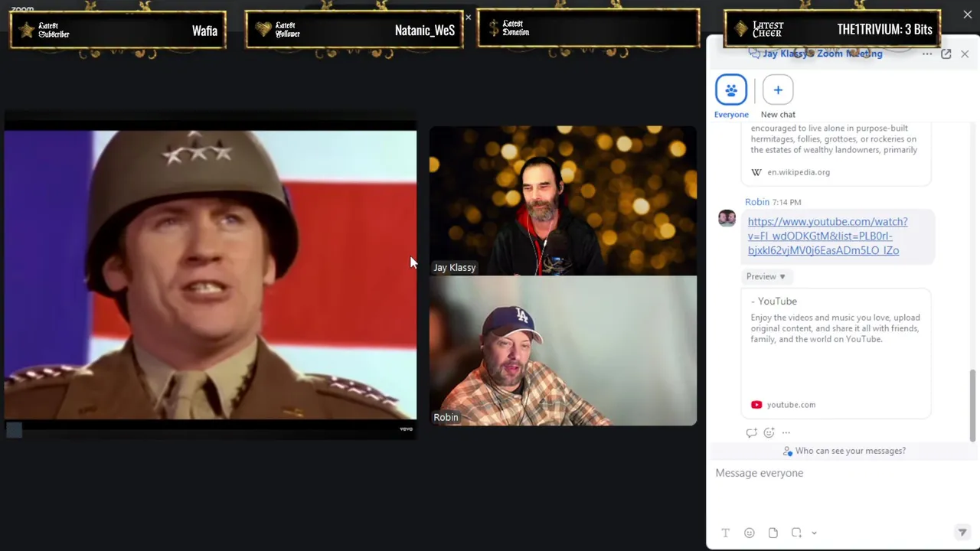This screenshot has width=980, height=551.
Task: Click the Jay Klassy name label
Action: pos(455,267)
